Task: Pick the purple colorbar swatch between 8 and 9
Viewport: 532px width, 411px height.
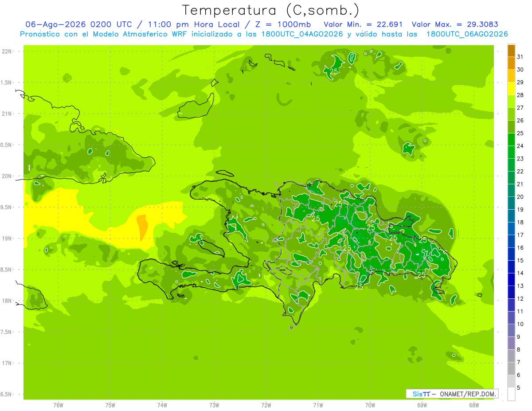Action: pyautogui.click(x=511, y=343)
